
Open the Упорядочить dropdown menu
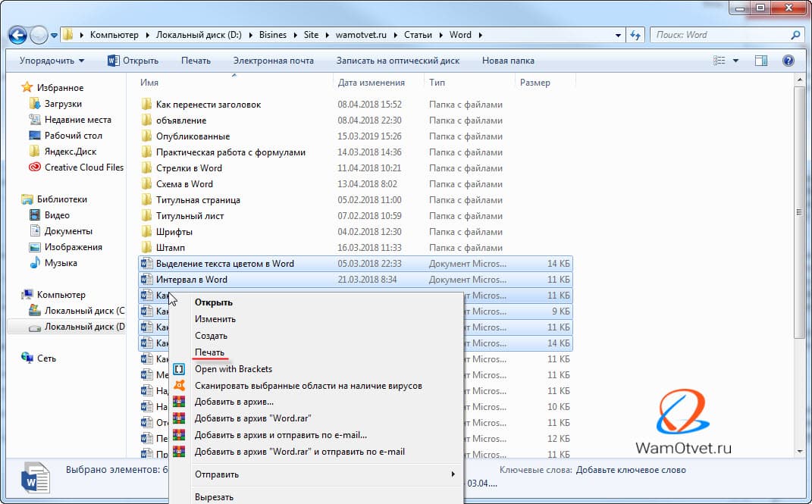tap(52, 61)
